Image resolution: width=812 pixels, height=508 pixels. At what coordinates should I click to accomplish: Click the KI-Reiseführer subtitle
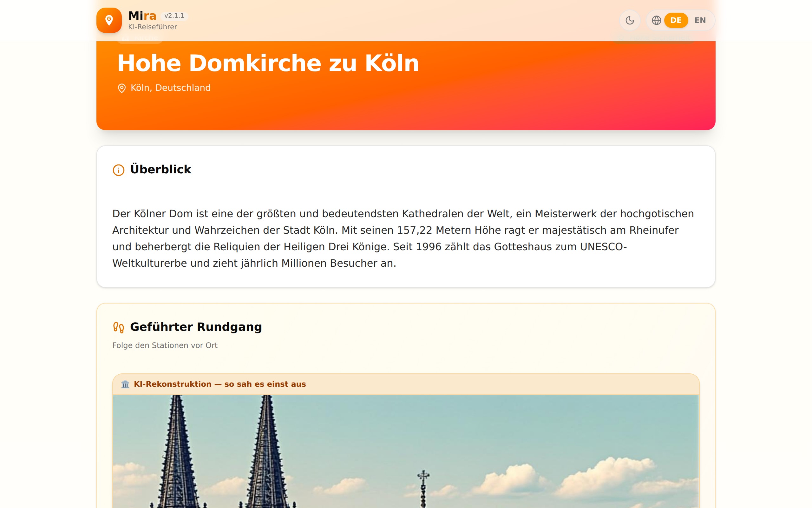(153, 27)
